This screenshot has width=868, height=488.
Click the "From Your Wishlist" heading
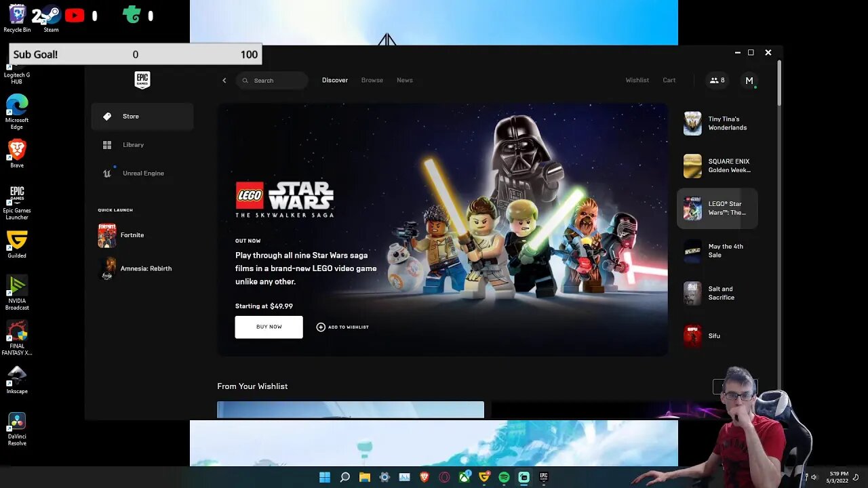pos(252,386)
